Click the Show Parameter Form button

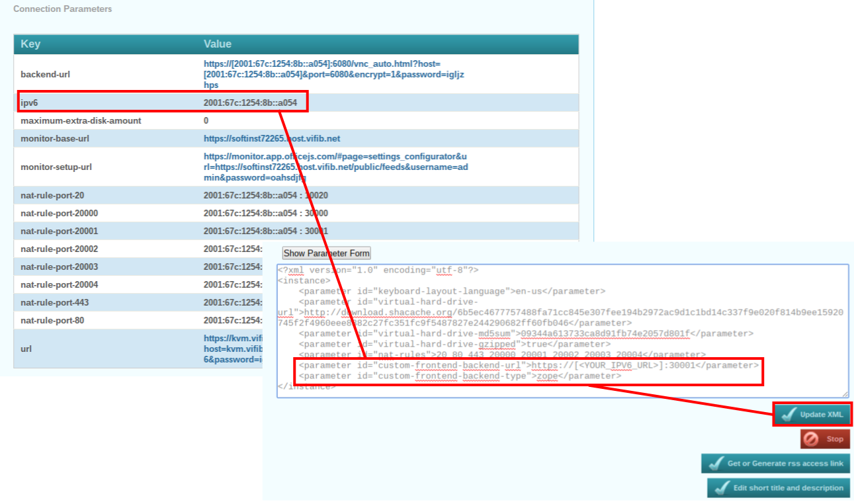[327, 253]
